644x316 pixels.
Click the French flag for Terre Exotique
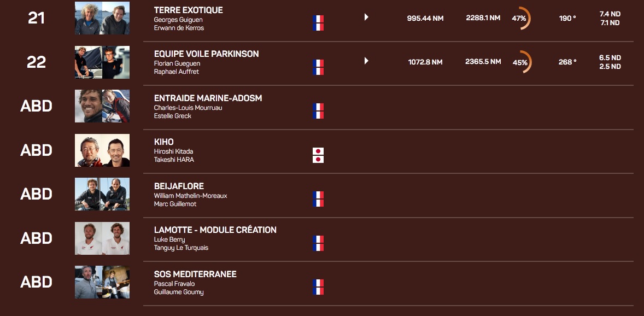[318, 23]
